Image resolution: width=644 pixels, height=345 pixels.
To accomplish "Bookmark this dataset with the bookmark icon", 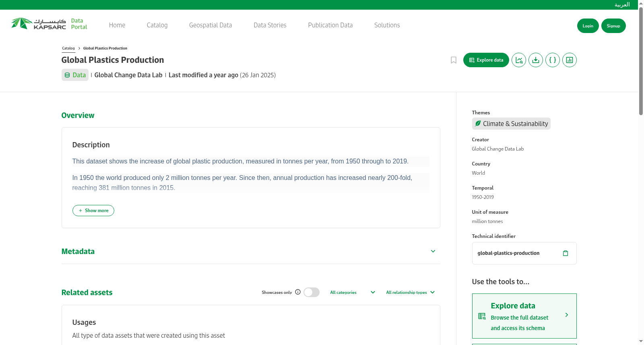I will 454,60.
